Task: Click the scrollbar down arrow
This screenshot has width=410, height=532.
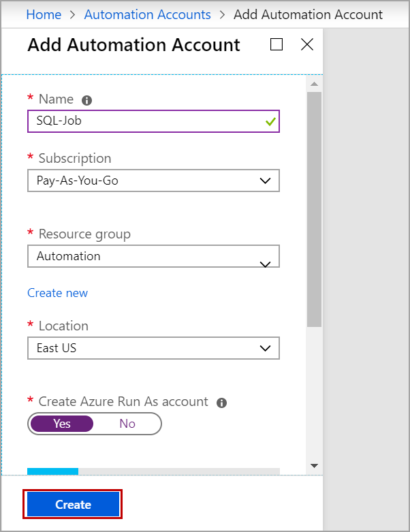Action: (x=314, y=466)
